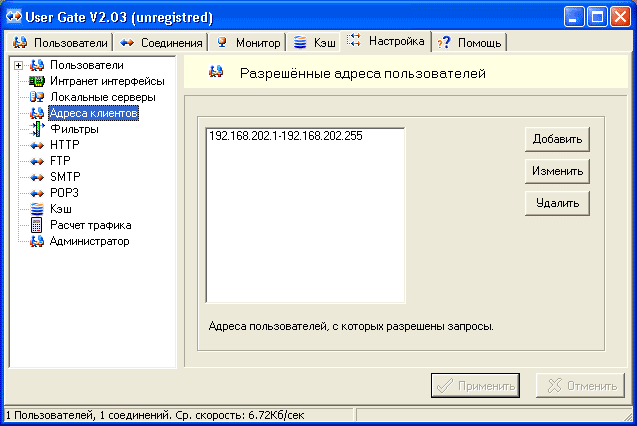Open the Помощь tab
Image resolution: width=637 pixels, height=426 pixels.
click(469, 42)
